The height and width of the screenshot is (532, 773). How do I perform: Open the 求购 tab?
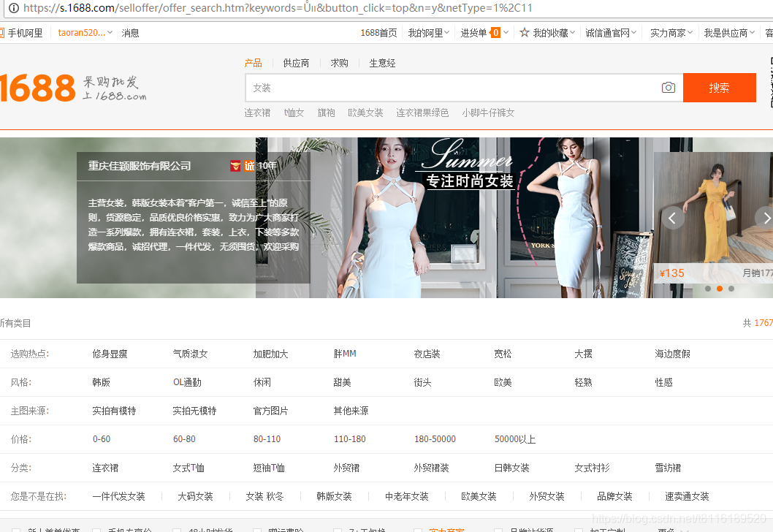tap(338, 63)
